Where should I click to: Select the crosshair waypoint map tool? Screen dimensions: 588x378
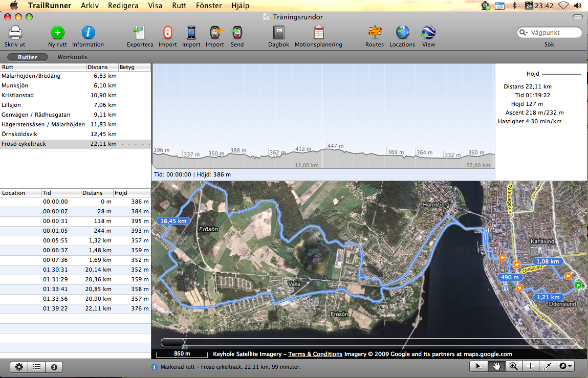pos(531,366)
